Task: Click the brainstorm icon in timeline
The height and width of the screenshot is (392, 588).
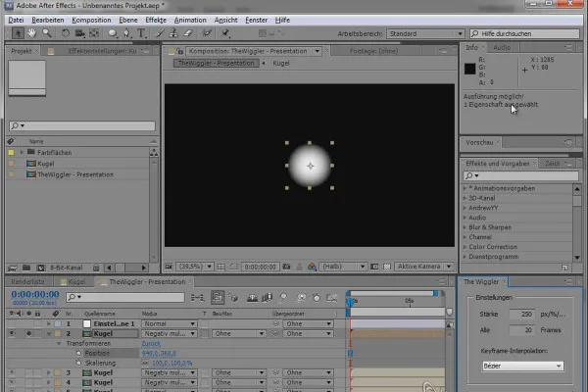Action: pos(301,298)
